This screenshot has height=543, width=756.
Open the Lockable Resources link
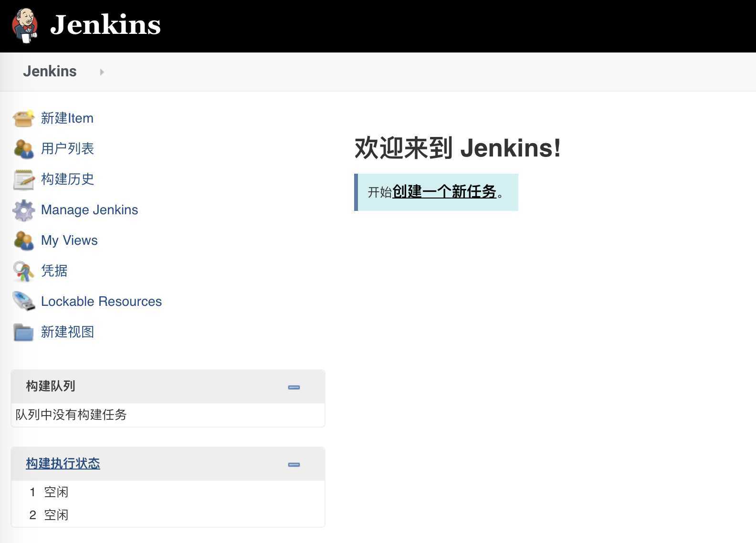101,301
